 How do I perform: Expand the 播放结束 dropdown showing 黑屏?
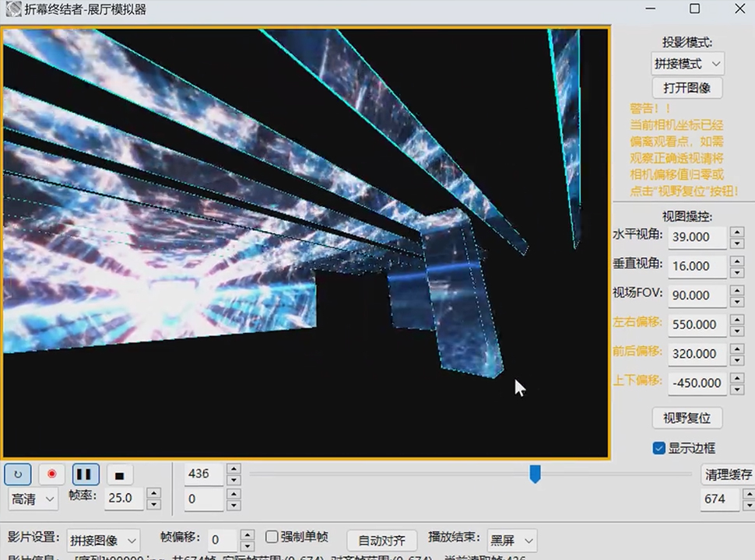coord(512,540)
